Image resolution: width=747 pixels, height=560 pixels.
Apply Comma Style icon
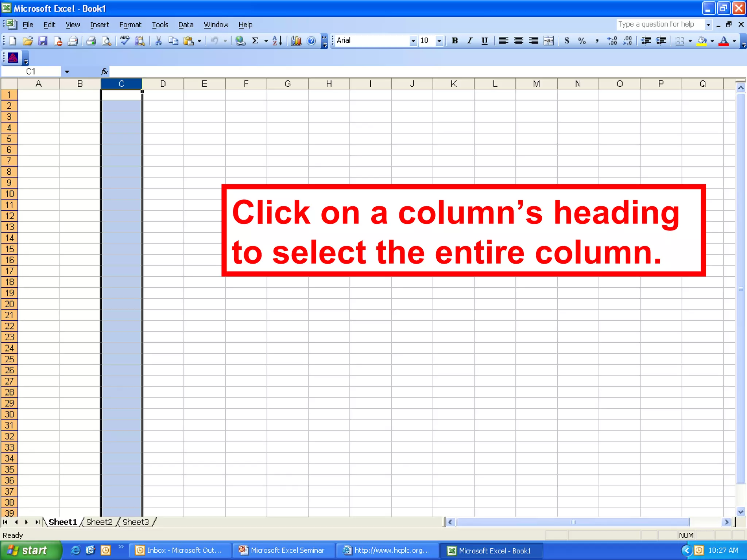tap(597, 41)
